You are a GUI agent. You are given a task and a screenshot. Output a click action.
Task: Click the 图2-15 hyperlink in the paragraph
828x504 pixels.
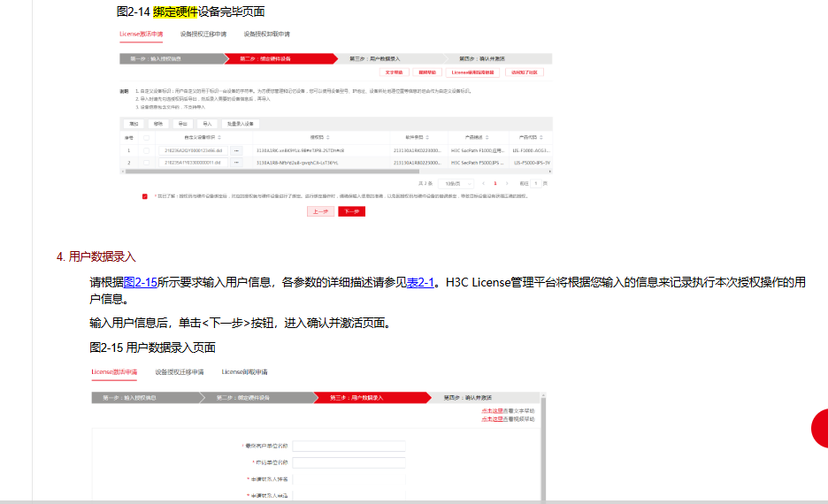pos(140,283)
